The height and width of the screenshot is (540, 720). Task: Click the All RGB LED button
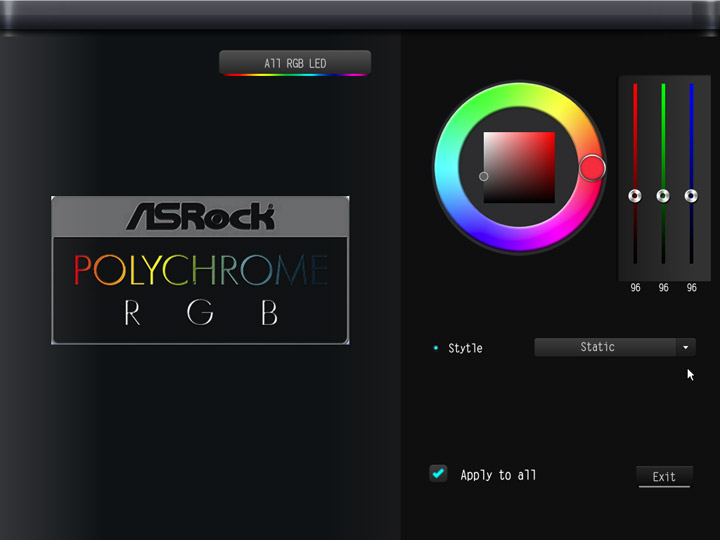[295, 63]
